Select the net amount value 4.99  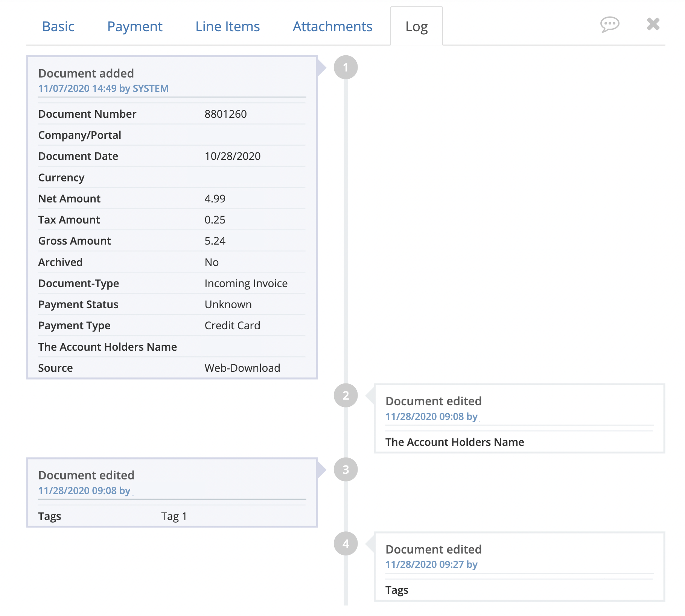point(215,199)
